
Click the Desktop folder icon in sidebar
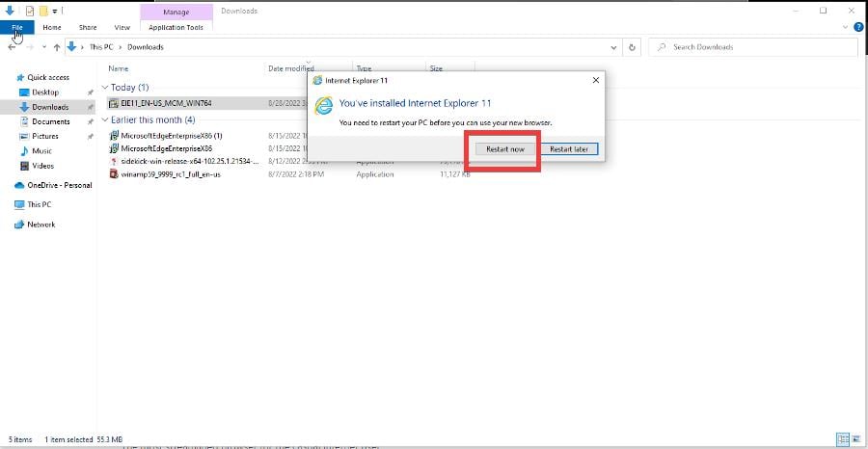tap(24, 92)
